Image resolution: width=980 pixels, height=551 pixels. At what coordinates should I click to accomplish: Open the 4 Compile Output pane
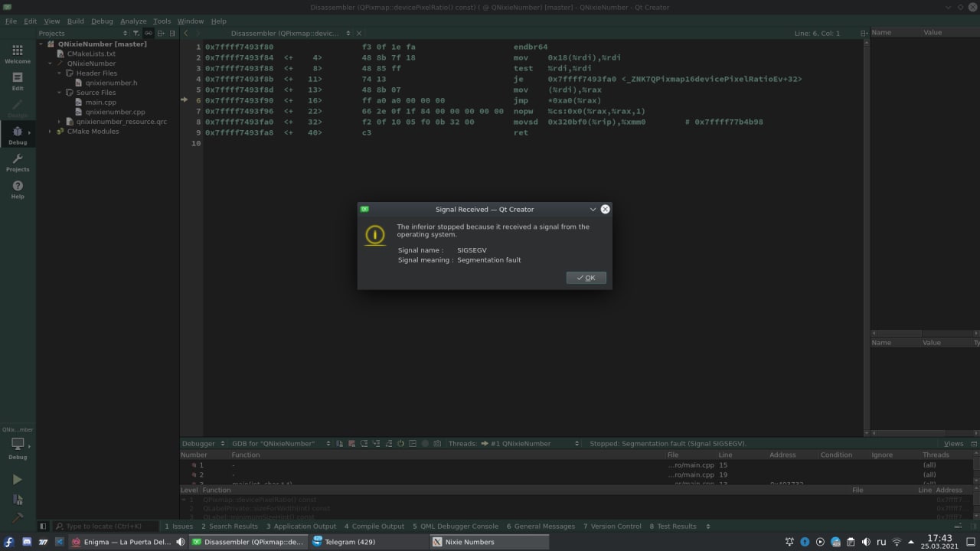(x=374, y=527)
